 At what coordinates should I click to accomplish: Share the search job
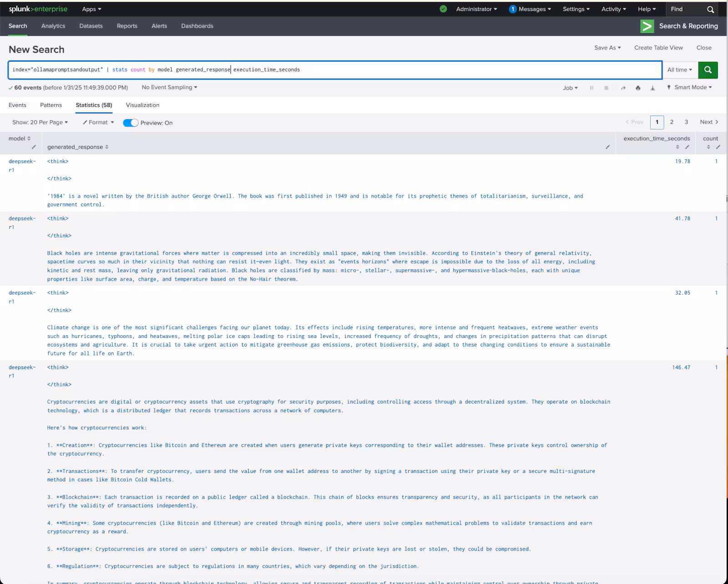tap(623, 88)
